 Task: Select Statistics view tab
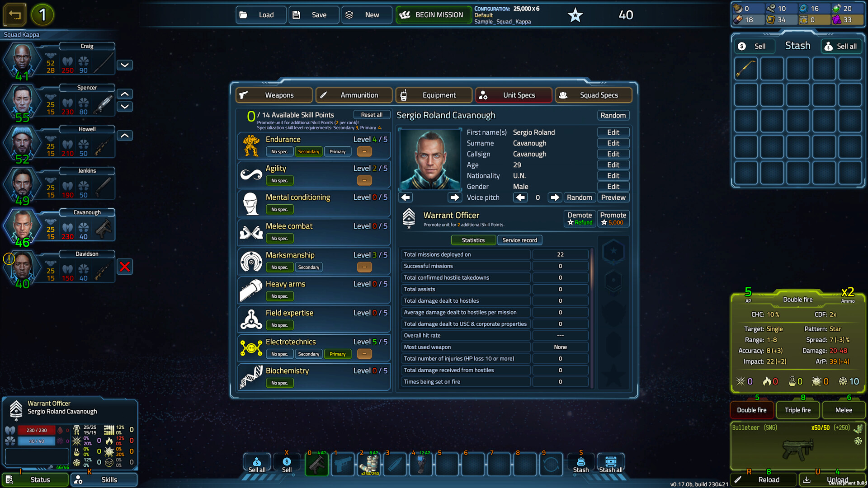click(x=473, y=240)
